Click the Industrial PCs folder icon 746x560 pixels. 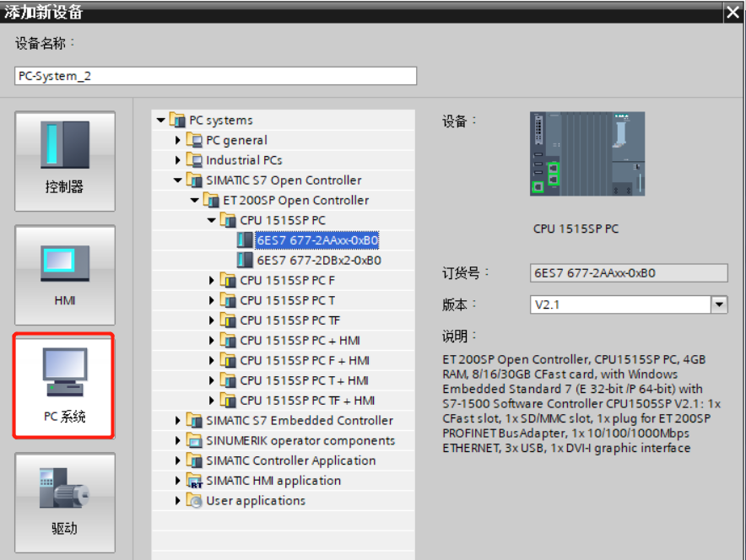pos(194,159)
